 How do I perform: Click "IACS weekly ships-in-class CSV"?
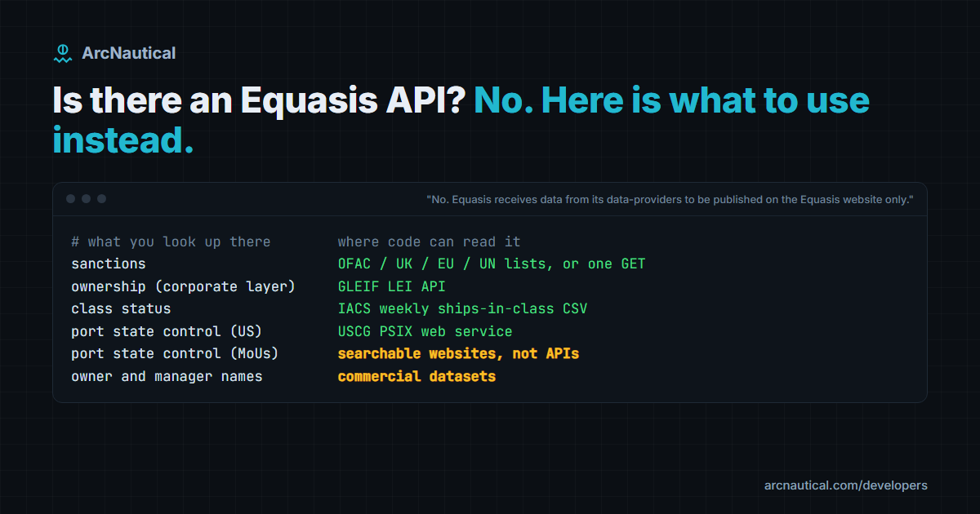(x=462, y=309)
